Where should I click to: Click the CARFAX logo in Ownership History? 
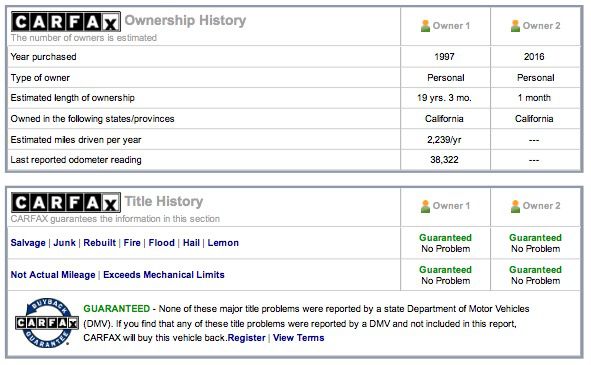(66, 22)
